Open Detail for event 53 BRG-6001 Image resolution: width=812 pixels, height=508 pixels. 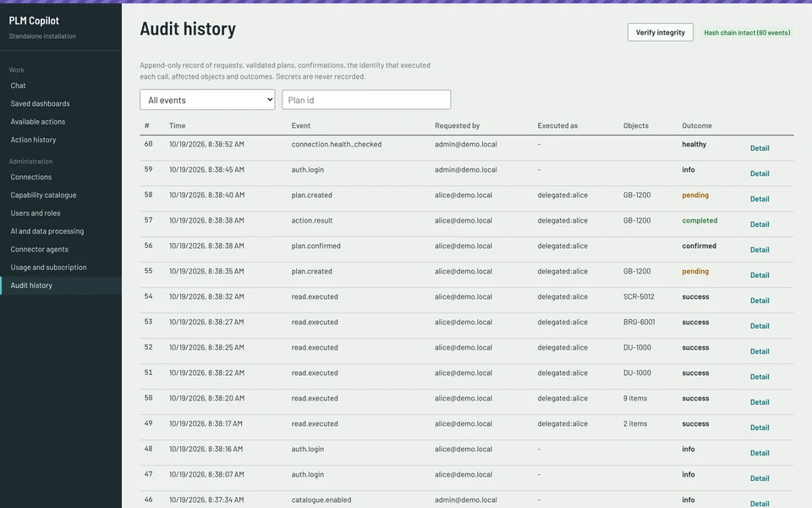(760, 326)
